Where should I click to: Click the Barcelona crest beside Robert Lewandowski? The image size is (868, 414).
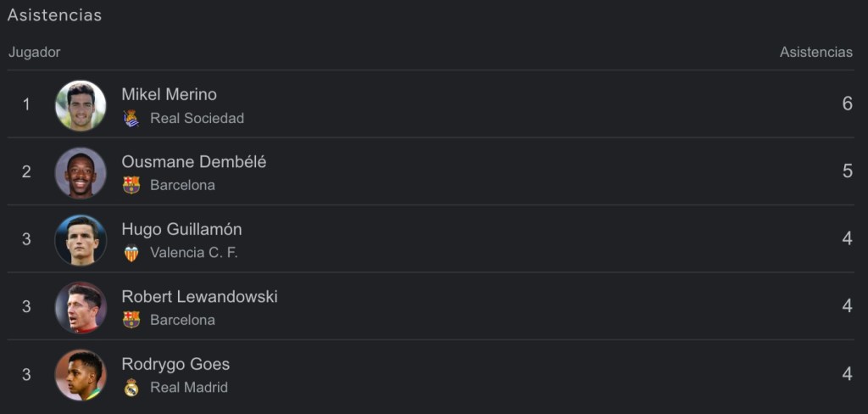click(131, 320)
